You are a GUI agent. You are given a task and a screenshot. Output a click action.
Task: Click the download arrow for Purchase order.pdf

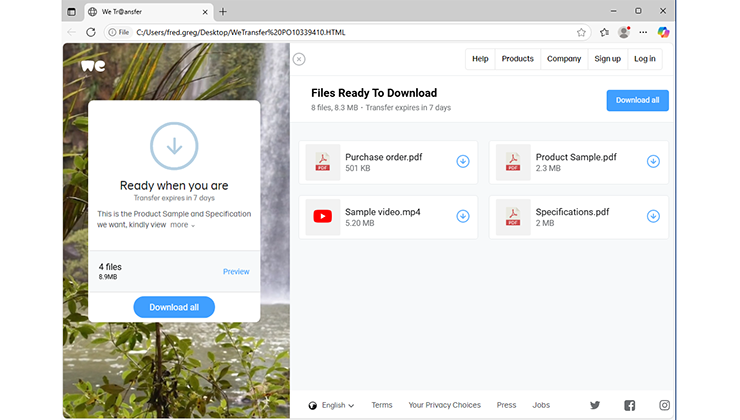tap(463, 161)
